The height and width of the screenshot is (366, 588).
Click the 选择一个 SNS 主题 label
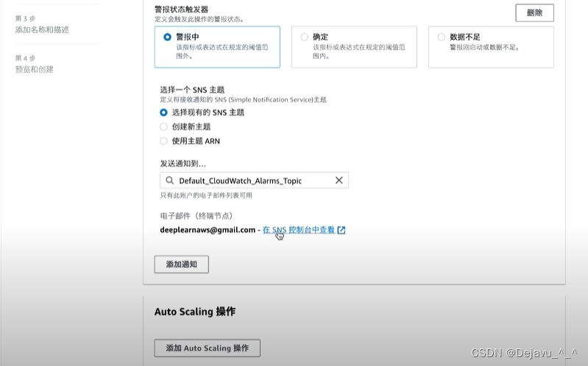192,90
